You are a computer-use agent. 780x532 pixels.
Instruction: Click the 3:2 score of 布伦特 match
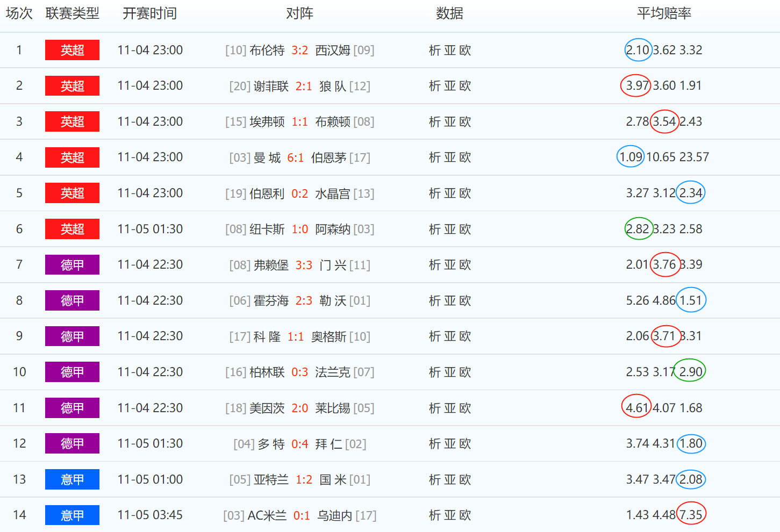pos(300,51)
